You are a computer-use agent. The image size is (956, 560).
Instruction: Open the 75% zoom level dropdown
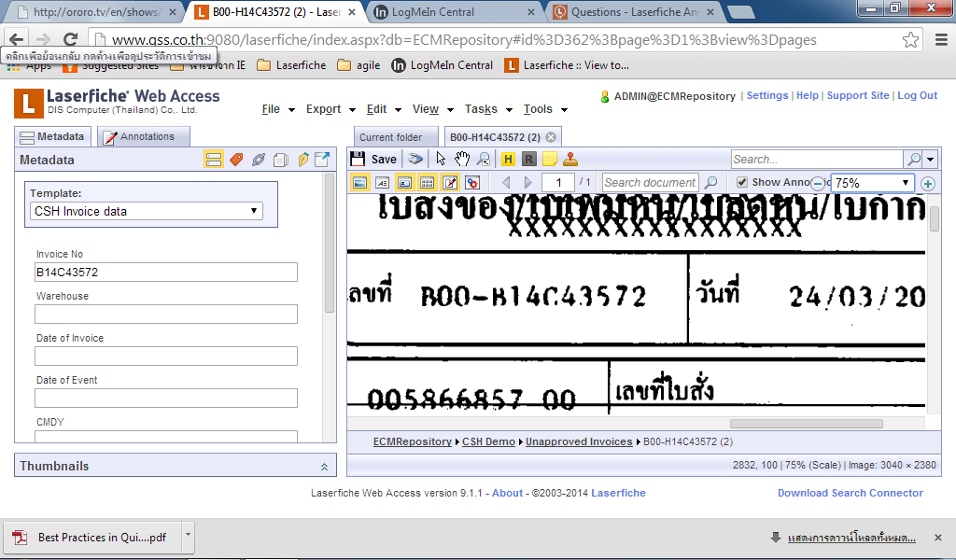[x=872, y=183]
